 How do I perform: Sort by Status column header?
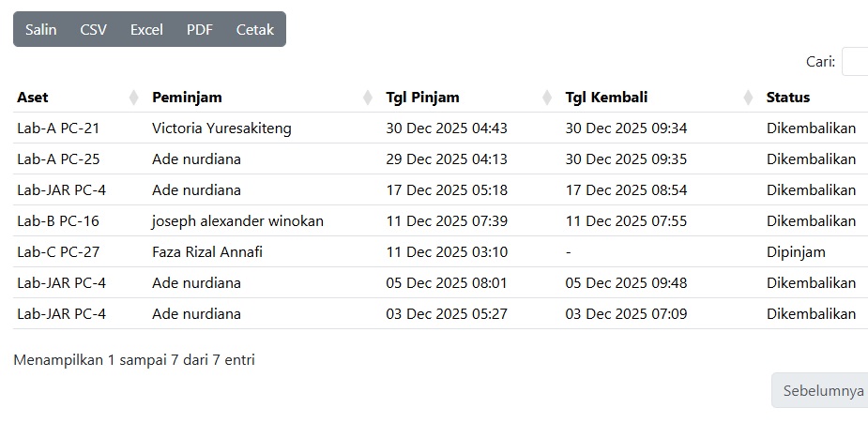point(787,98)
